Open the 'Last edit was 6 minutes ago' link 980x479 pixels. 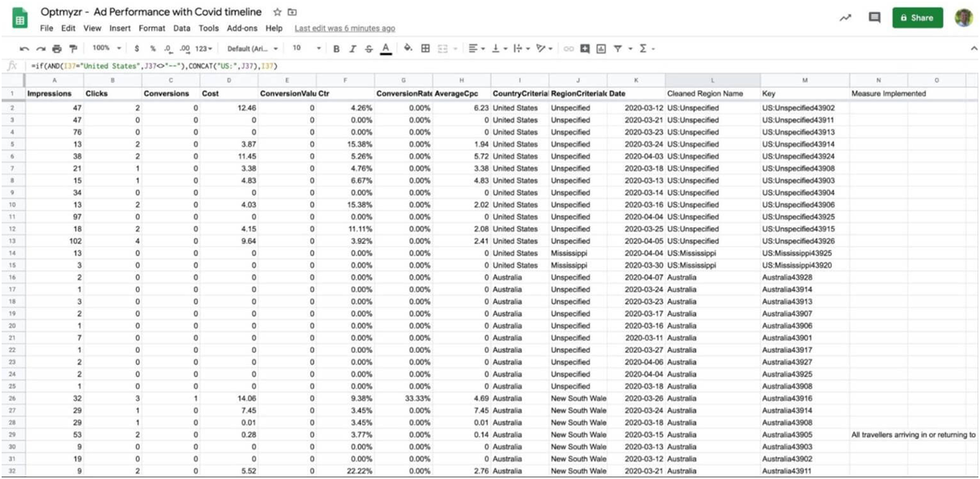tap(344, 28)
